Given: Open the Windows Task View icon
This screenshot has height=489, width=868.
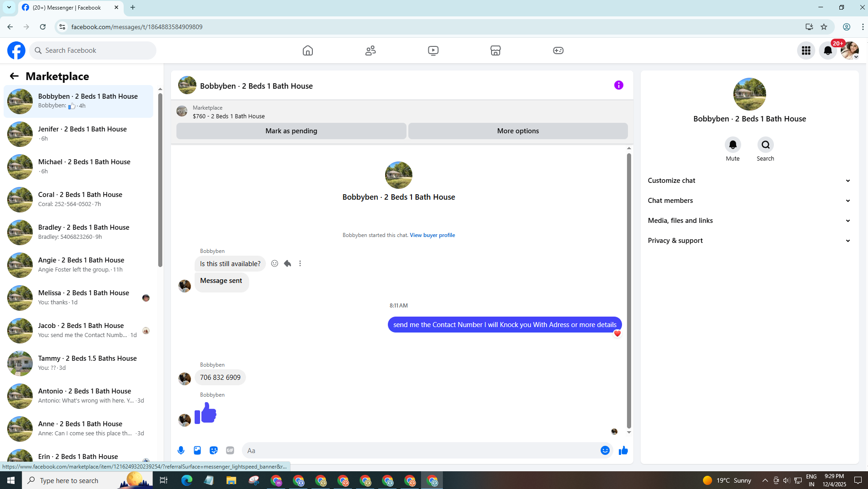Looking at the screenshot, I should tap(164, 480).
